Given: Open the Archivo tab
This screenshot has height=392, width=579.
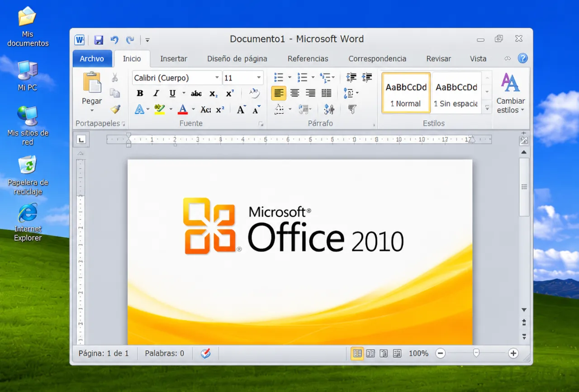Looking at the screenshot, I should pyautogui.click(x=92, y=59).
